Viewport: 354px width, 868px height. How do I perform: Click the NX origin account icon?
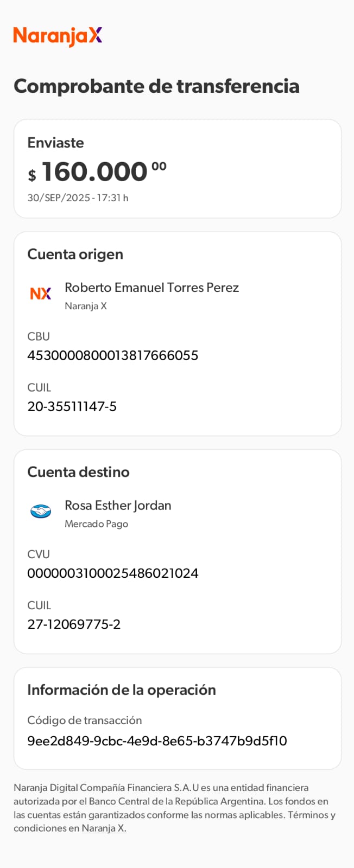pyautogui.click(x=41, y=293)
